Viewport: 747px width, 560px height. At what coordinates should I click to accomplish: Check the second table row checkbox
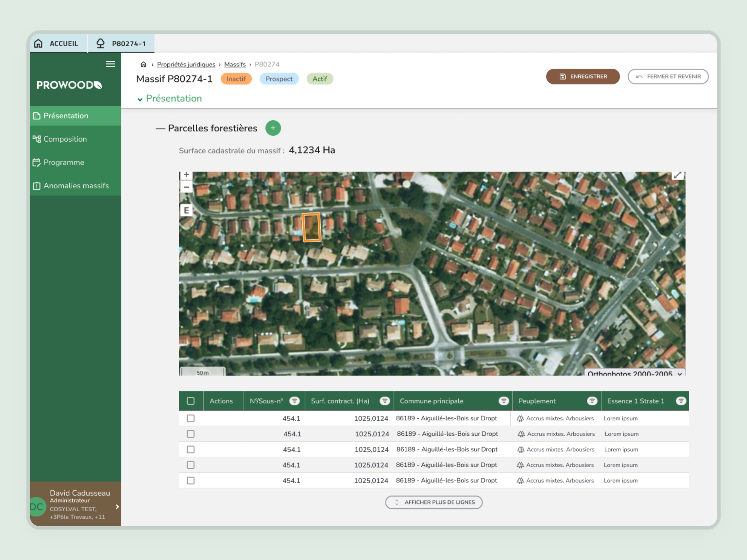(191, 434)
